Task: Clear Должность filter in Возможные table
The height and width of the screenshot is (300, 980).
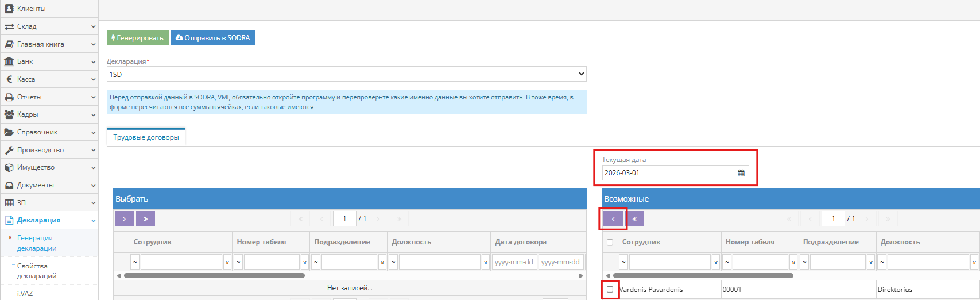Action: 974,263
